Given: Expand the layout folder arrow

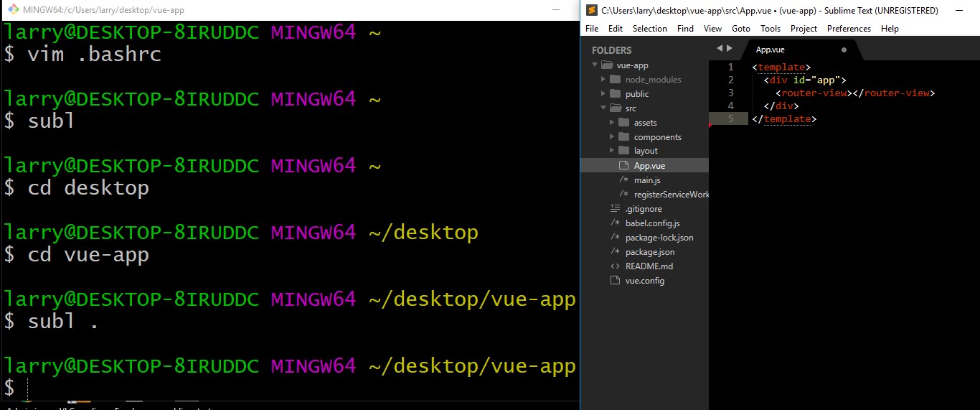Looking at the screenshot, I should (x=612, y=151).
